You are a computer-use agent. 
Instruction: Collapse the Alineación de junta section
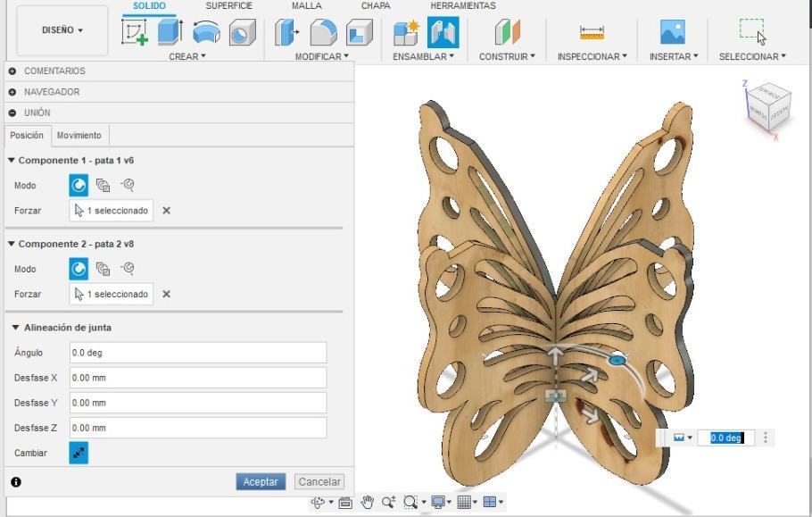point(15,328)
